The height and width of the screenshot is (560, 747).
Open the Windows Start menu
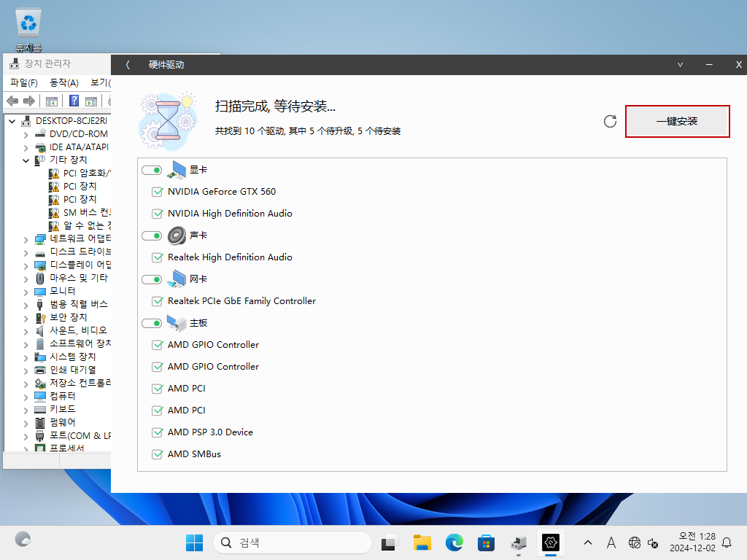194,542
